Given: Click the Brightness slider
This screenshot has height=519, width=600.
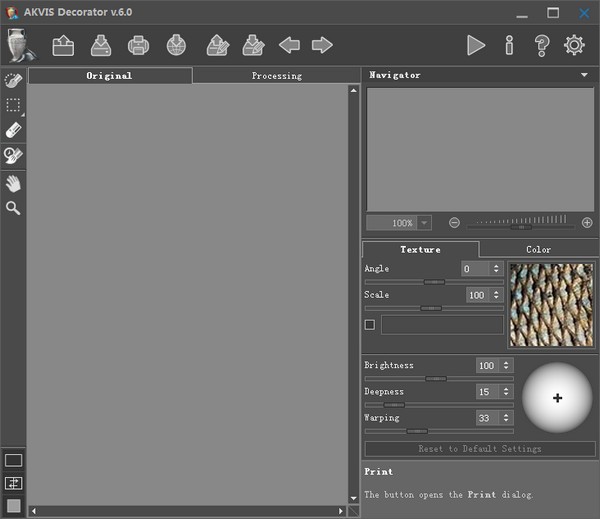Looking at the screenshot, I should coord(436,379).
